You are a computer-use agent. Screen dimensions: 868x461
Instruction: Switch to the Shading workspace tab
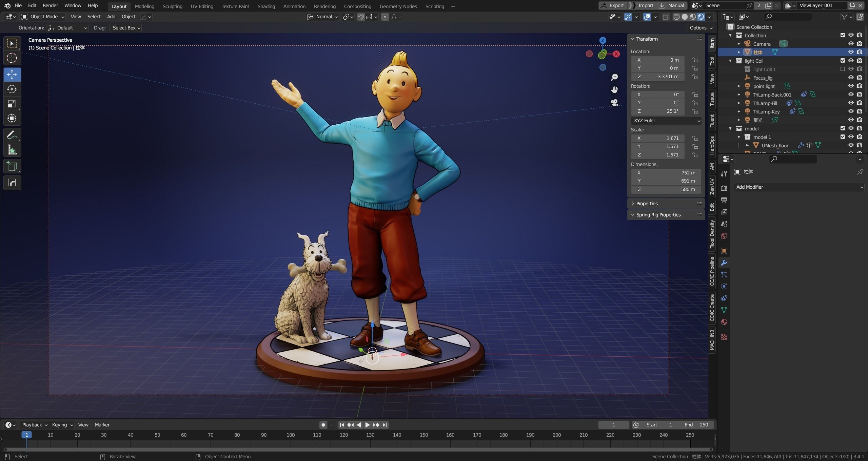(266, 6)
